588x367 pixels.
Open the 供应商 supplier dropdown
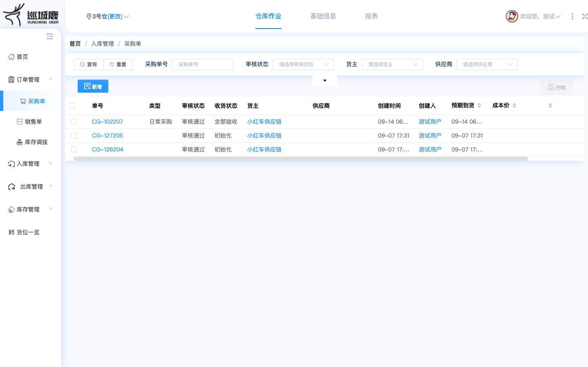tap(487, 65)
